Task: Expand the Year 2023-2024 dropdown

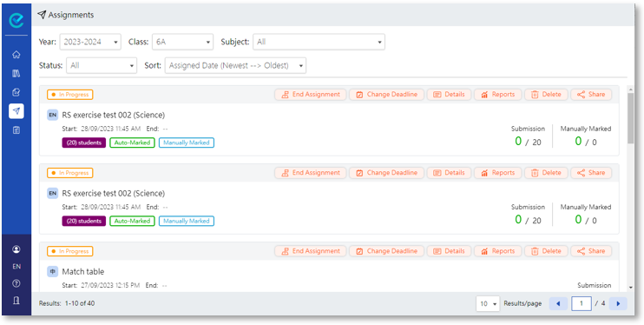Action: click(90, 42)
